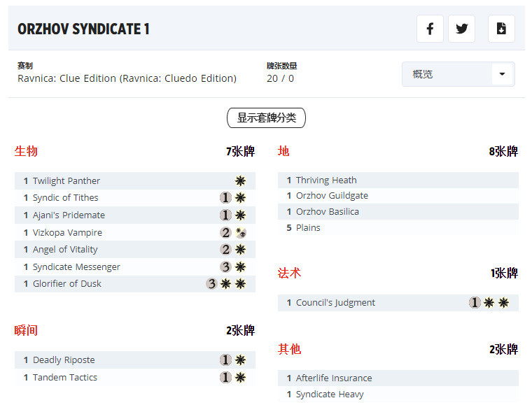Viewport: 532px width, 412px height.
Task: Open the Afterlife Insurance card
Action: pos(334,378)
